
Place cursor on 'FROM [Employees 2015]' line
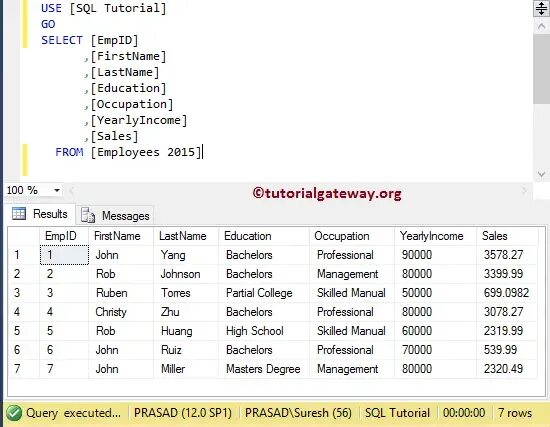click(128, 152)
